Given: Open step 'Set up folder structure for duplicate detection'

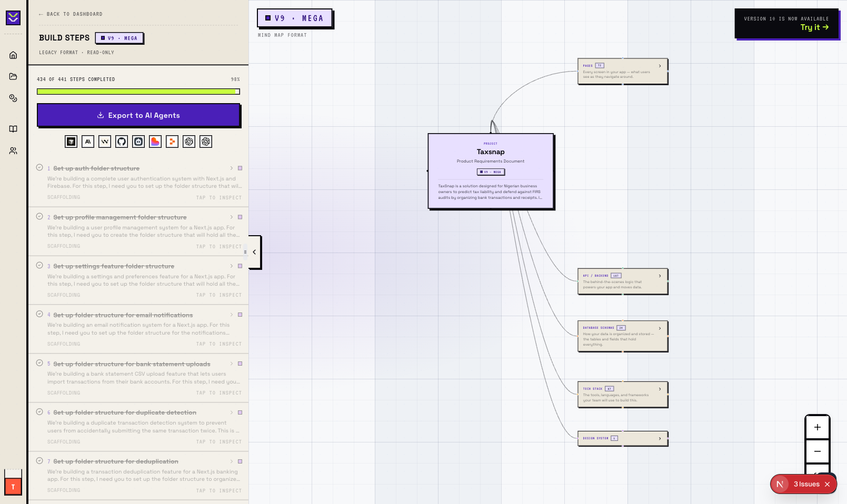Looking at the screenshot, I should point(125,412).
